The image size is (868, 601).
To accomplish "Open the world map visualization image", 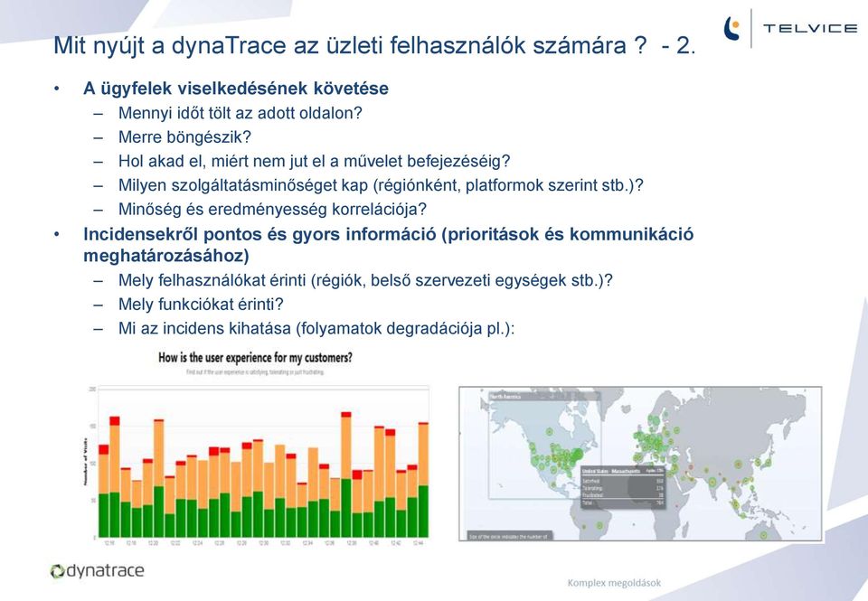I will point(640,464).
